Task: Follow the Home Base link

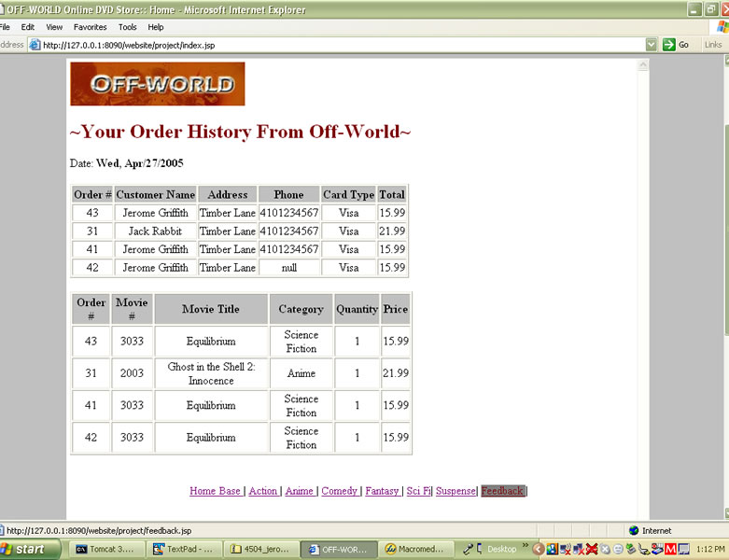Action: 215,491
